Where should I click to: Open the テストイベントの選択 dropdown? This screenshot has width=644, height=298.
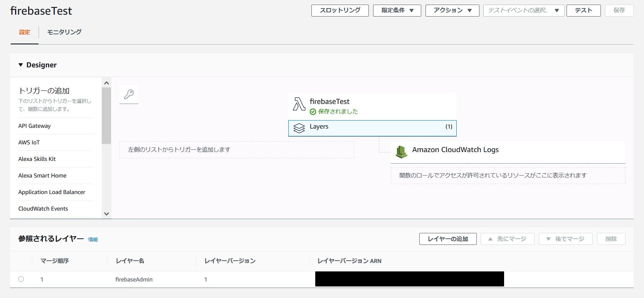[x=524, y=10]
